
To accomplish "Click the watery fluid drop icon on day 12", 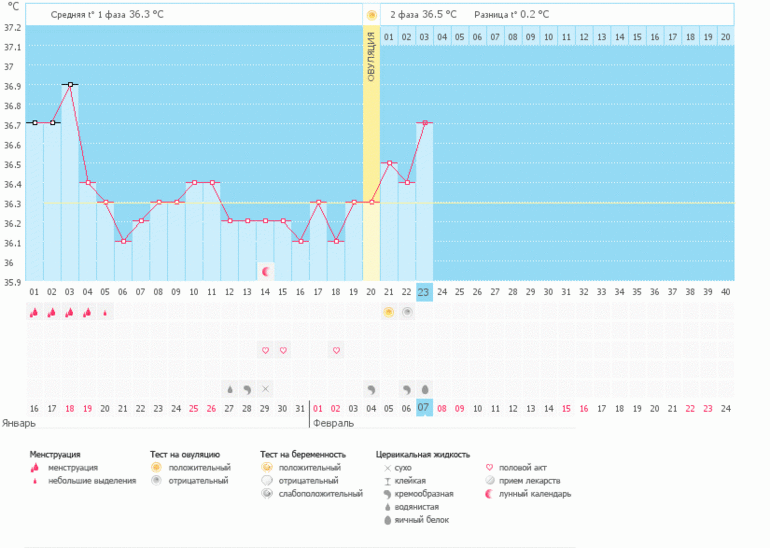I will [230, 389].
